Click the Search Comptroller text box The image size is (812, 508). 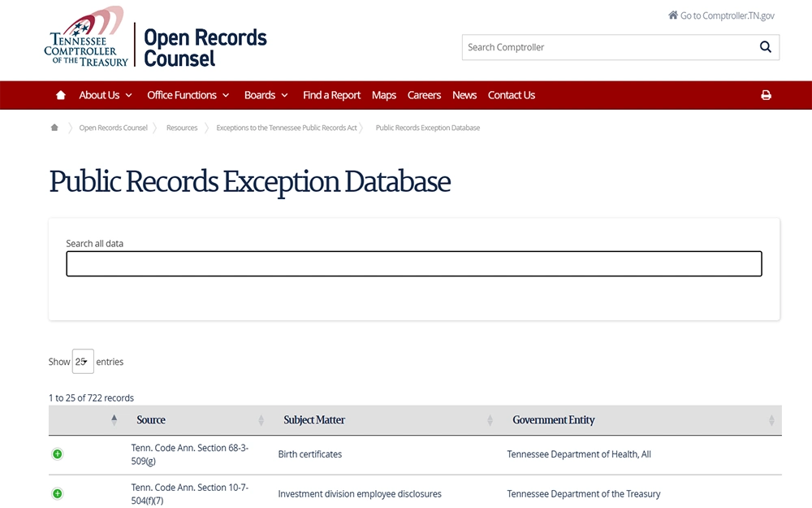(x=607, y=47)
